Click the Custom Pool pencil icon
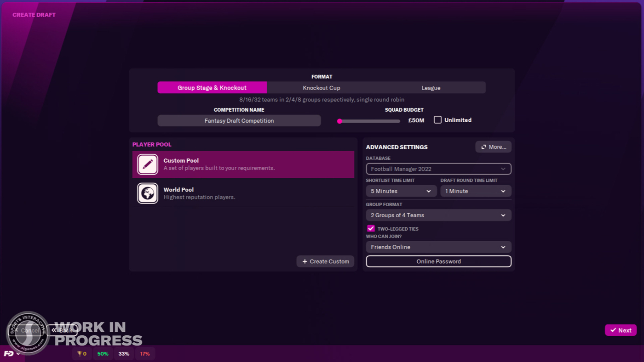Screen dimensions: 644x362 point(148,164)
